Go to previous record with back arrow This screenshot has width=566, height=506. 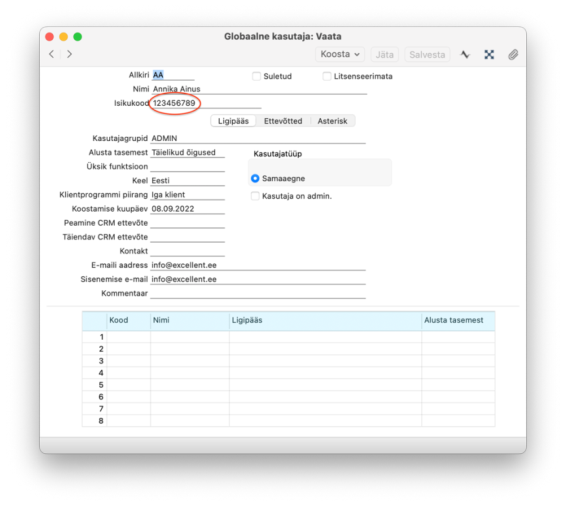pos(52,54)
